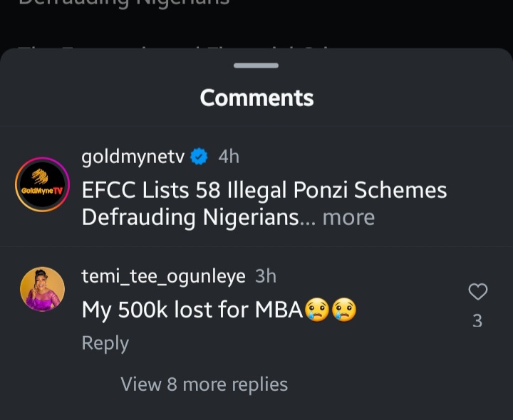Reply to temi_tee_ogunleye's comment

[105, 343]
